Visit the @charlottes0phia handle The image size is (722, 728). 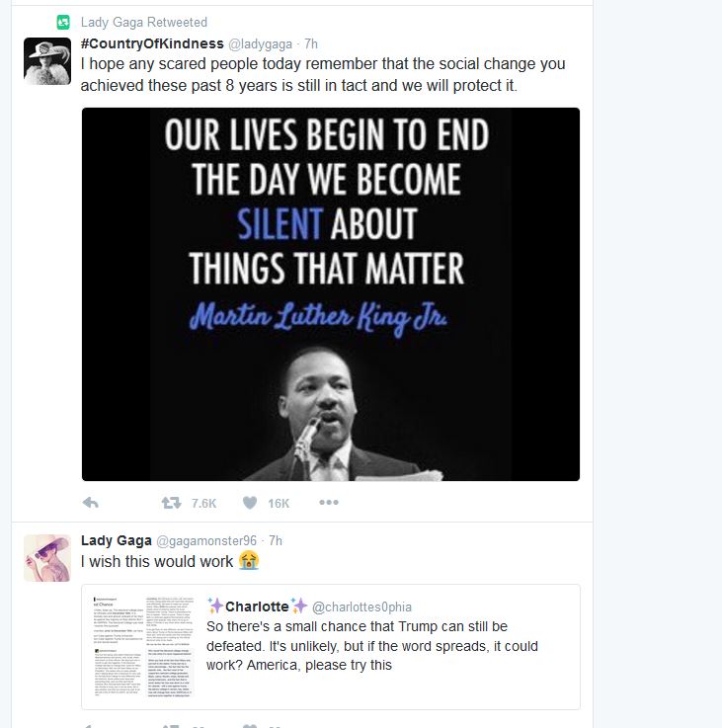pos(361,607)
